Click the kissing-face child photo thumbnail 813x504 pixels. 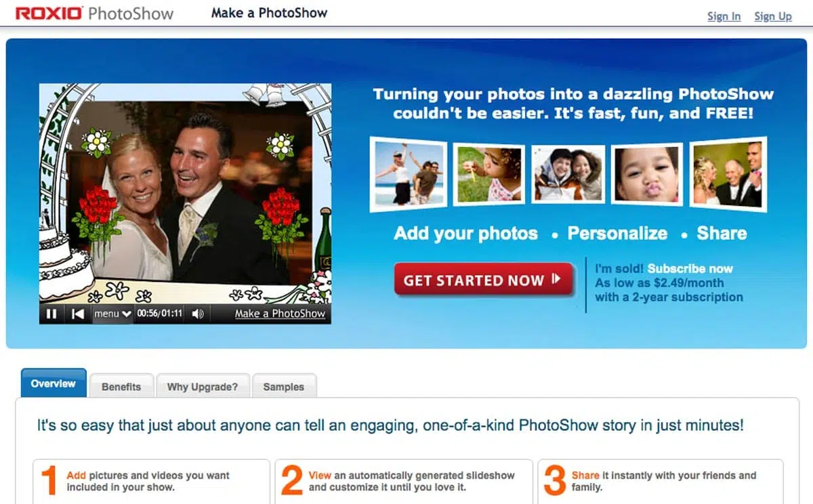(x=646, y=175)
